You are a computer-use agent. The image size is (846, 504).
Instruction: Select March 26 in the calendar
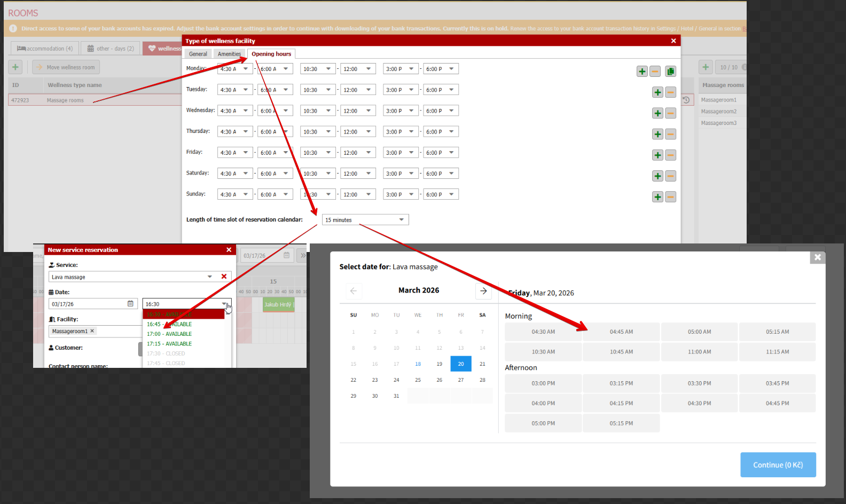[x=439, y=380]
